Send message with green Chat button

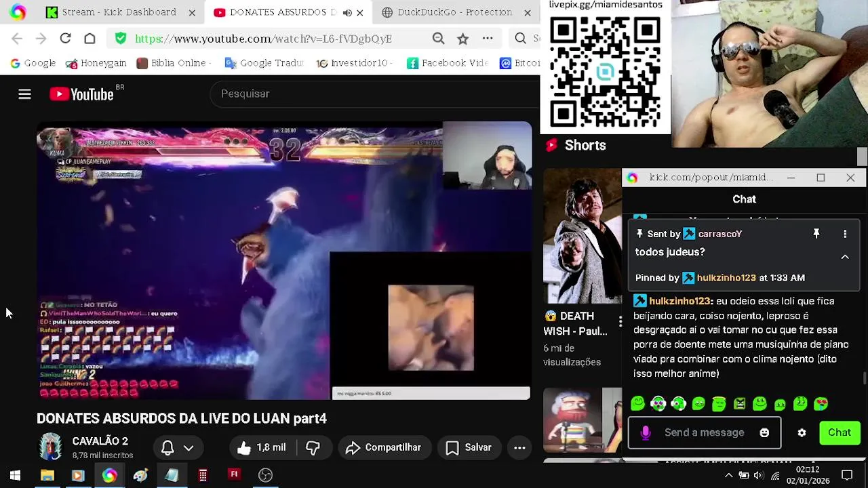(840, 432)
